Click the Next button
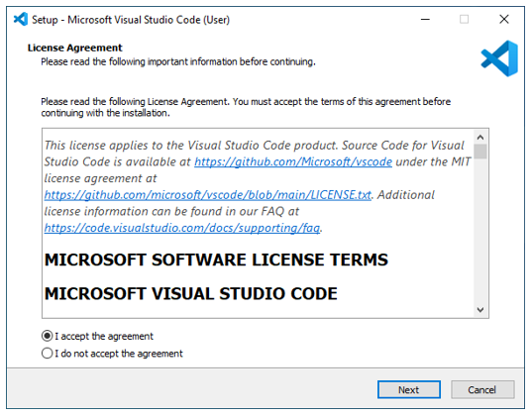Image resolution: width=532 pixels, height=416 pixels. (409, 389)
